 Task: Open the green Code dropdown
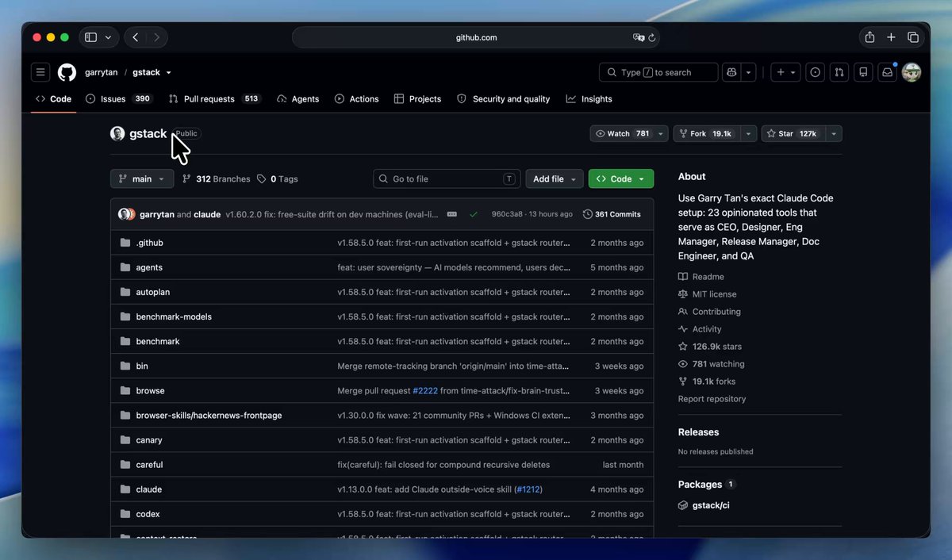click(621, 178)
